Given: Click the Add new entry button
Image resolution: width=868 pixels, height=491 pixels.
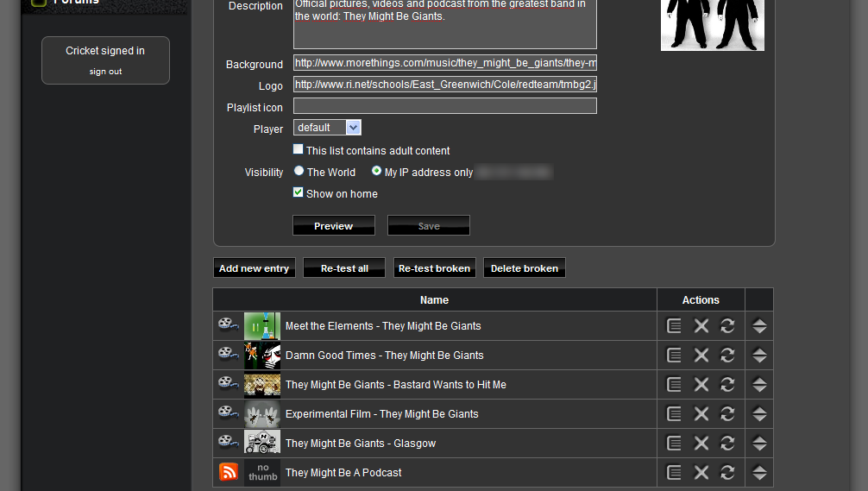Looking at the screenshot, I should tap(254, 268).
